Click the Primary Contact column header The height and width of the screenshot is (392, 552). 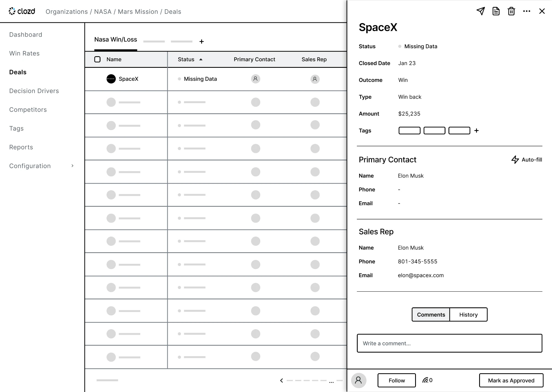point(254,59)
